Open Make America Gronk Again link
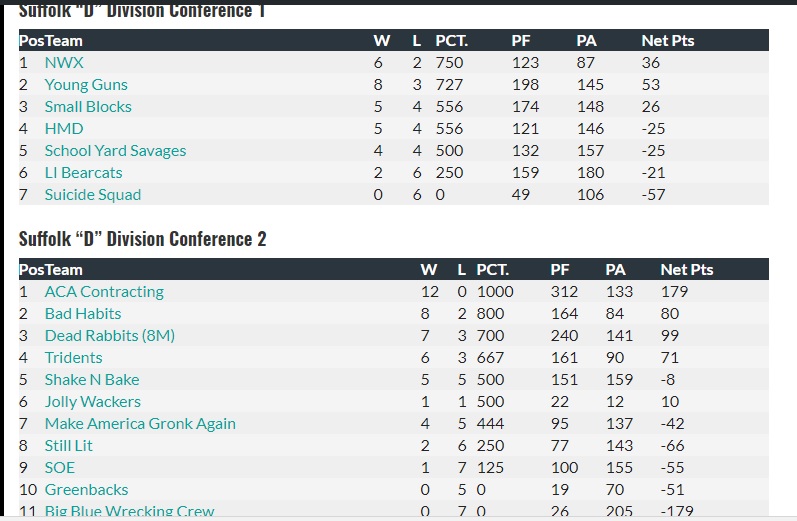 tap(140, 424)
